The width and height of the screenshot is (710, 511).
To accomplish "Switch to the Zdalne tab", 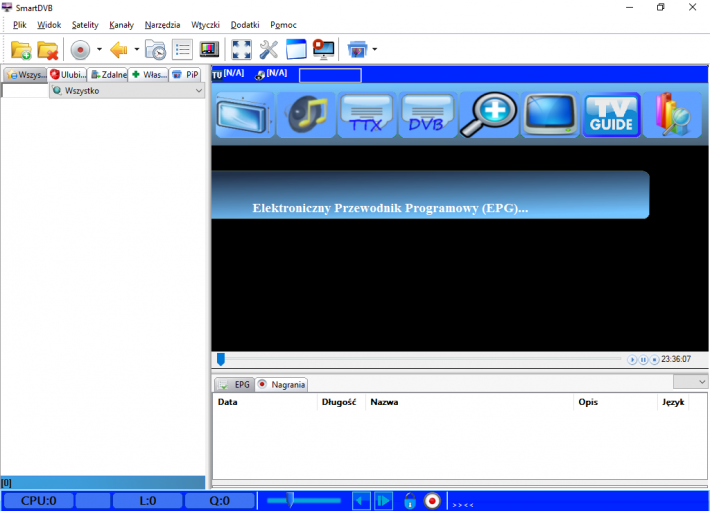I will pyautogui.click(x=108, y=75).
